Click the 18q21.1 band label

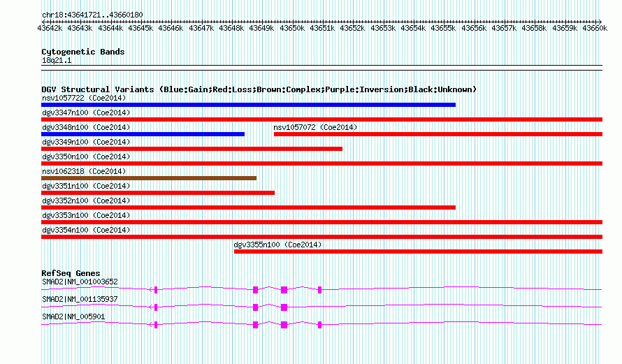point(57,60)
